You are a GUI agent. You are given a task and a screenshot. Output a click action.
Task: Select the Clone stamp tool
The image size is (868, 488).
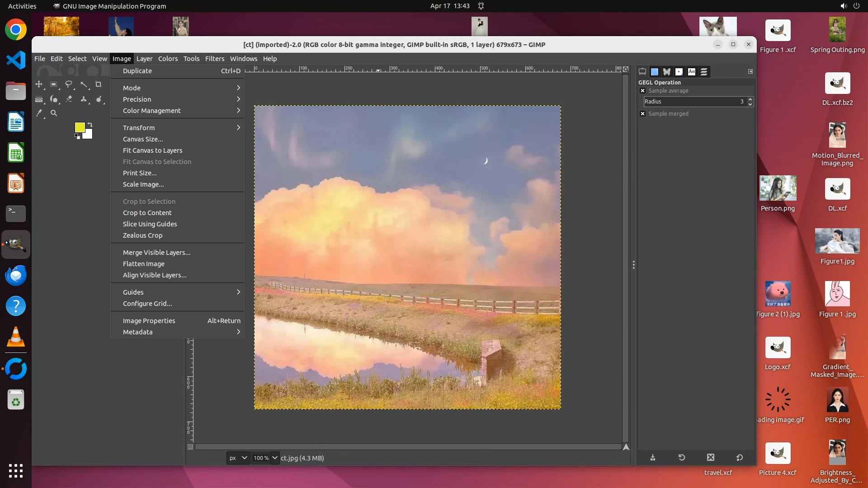pyautogui.click(x=84, y=99)
